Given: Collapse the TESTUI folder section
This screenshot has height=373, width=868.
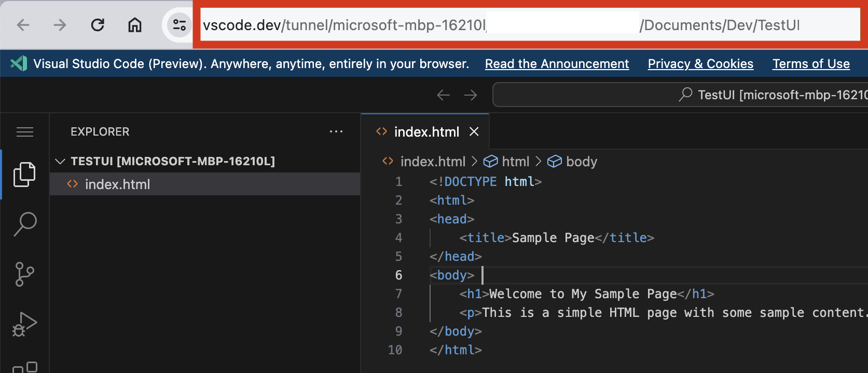Looking at the screenshot, I should point(60,162).
